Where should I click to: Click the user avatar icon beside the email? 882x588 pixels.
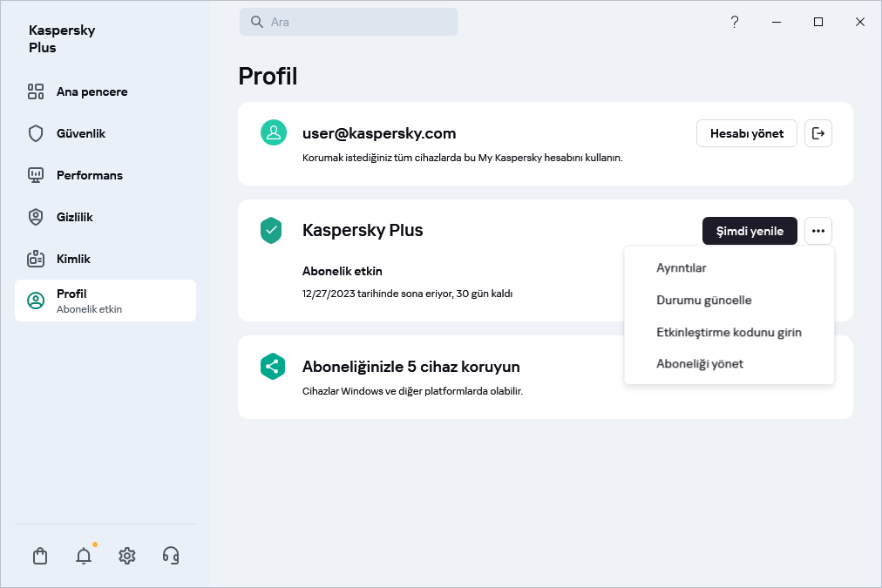(x=274, y=133)
